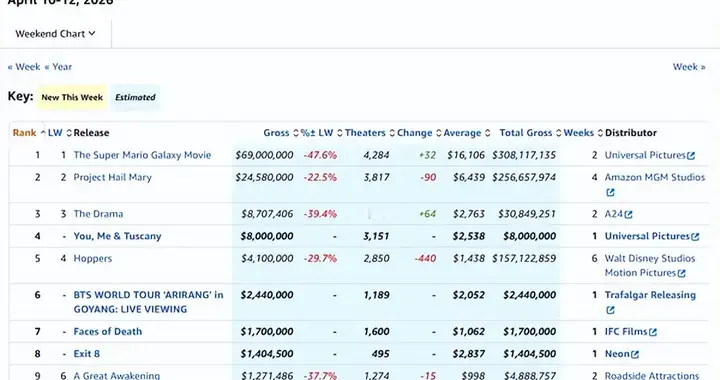Click external link icon below Amazon MGM Studios
This screenshot has height=380, width=720.
(x=610, y=193)
